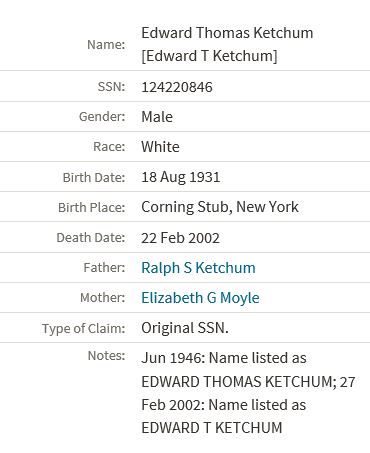Click the Original SSN. claim type text
This screenshot has height=453, width=370.
coord(185,328)
